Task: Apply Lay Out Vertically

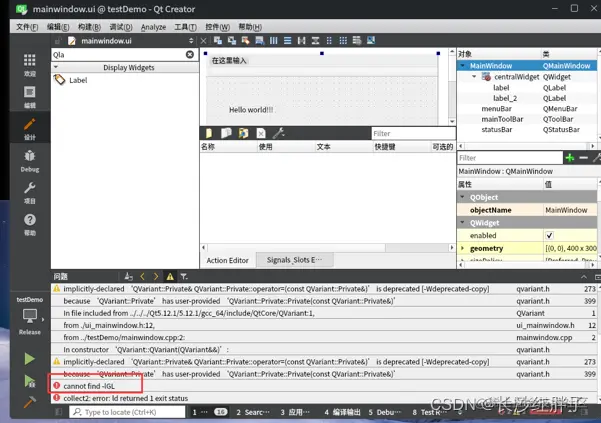Action: (287, 40)
